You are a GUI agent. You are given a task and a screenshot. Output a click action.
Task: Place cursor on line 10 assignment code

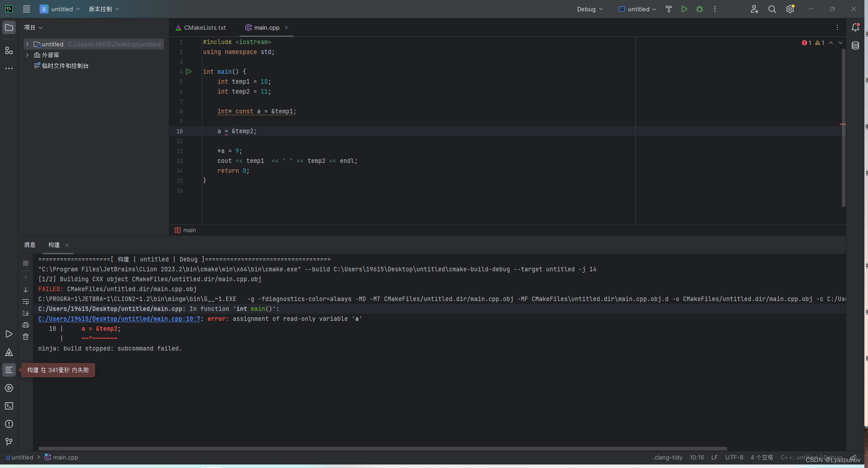[x=237, y=131]
